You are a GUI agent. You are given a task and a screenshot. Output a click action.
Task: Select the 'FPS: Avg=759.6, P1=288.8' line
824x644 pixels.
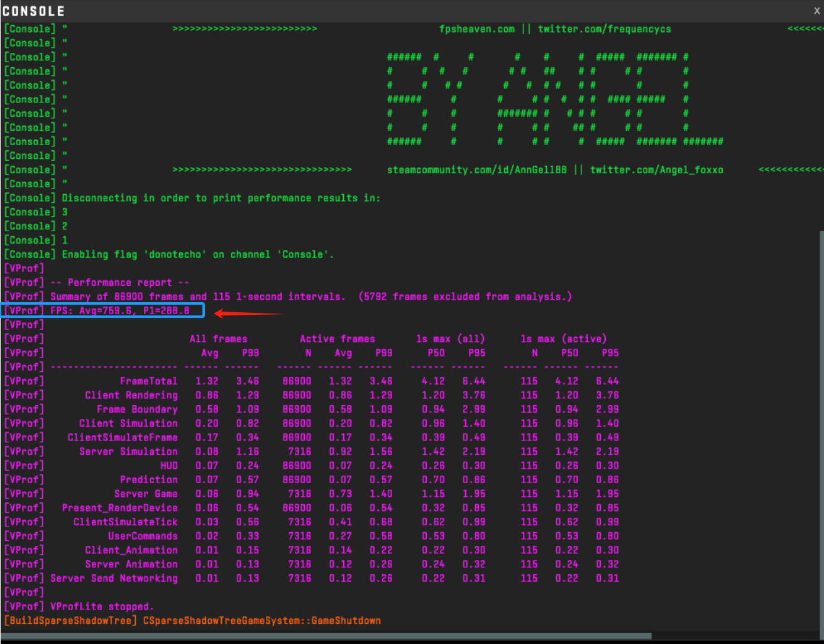coord(119,310)
